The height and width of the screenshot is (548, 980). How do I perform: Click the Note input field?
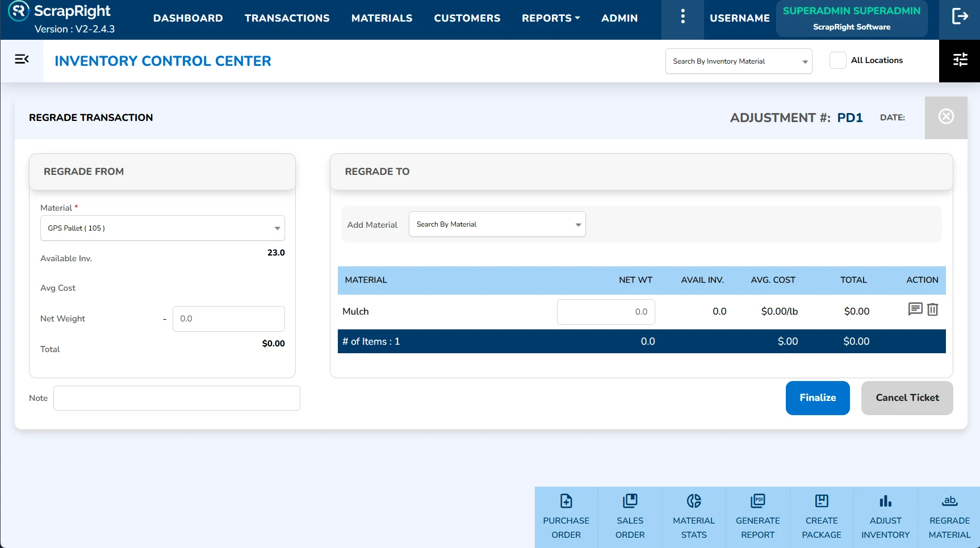[x=177, y=398]
